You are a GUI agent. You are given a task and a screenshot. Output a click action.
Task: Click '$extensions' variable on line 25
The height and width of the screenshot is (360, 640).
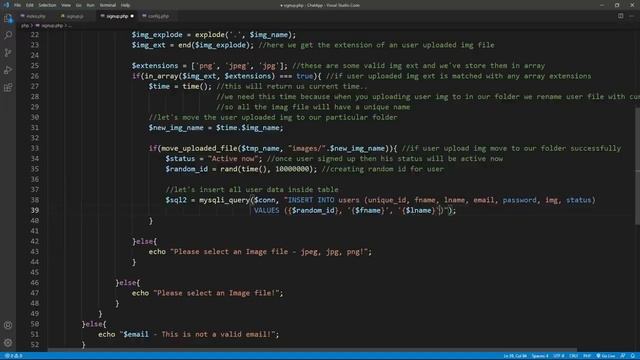[155, 66]
